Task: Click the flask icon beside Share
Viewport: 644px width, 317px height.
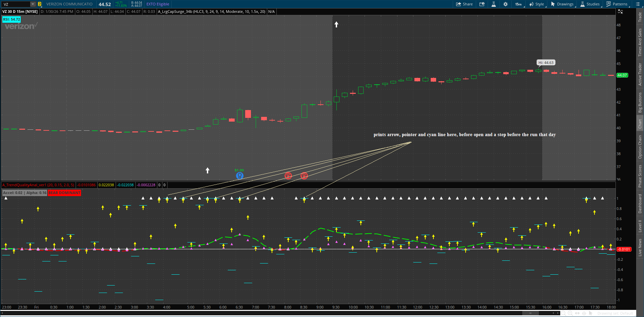Action: [493, 4]
